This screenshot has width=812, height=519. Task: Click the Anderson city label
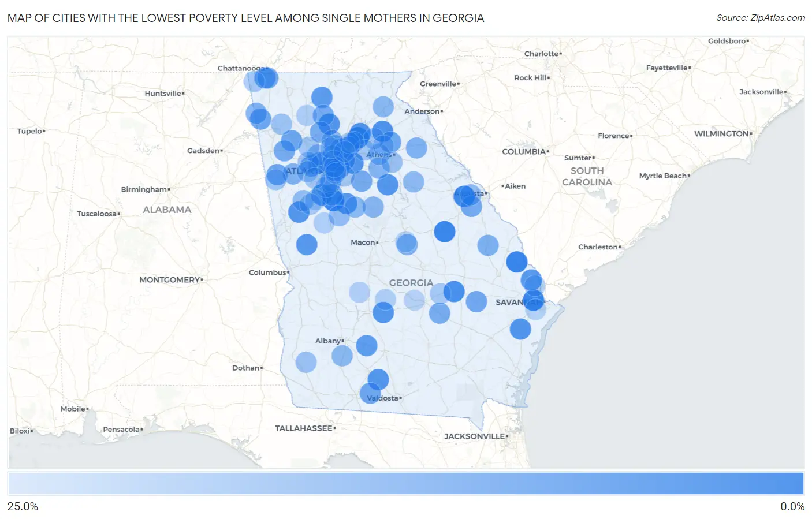tap(423, 111)
